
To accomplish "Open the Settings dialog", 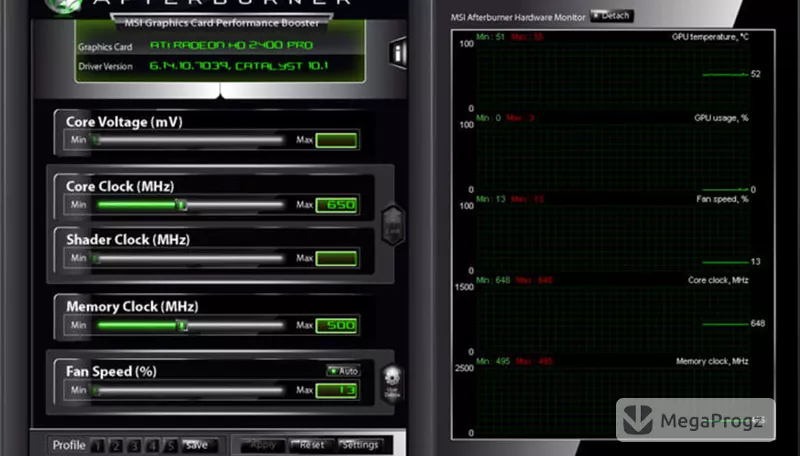I will 360,445.
